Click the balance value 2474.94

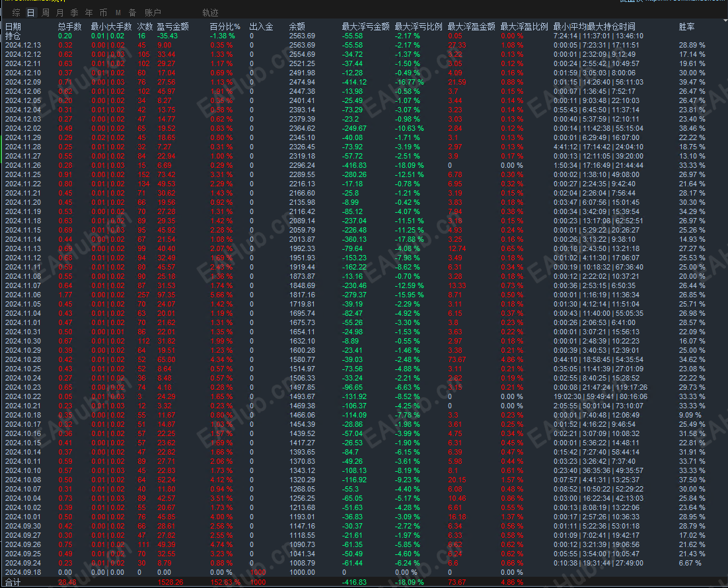(x=302, y=82)
